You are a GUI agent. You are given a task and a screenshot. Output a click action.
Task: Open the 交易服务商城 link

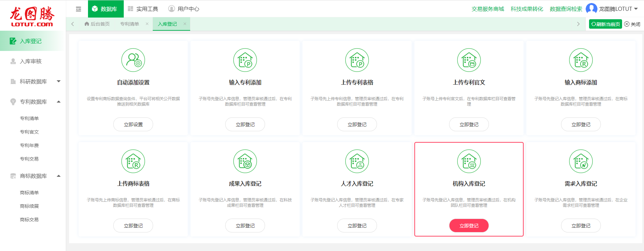(488, 9)
